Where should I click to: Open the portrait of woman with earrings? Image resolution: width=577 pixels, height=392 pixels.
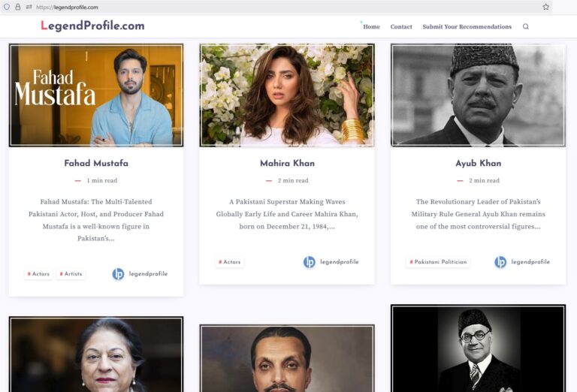96,354
